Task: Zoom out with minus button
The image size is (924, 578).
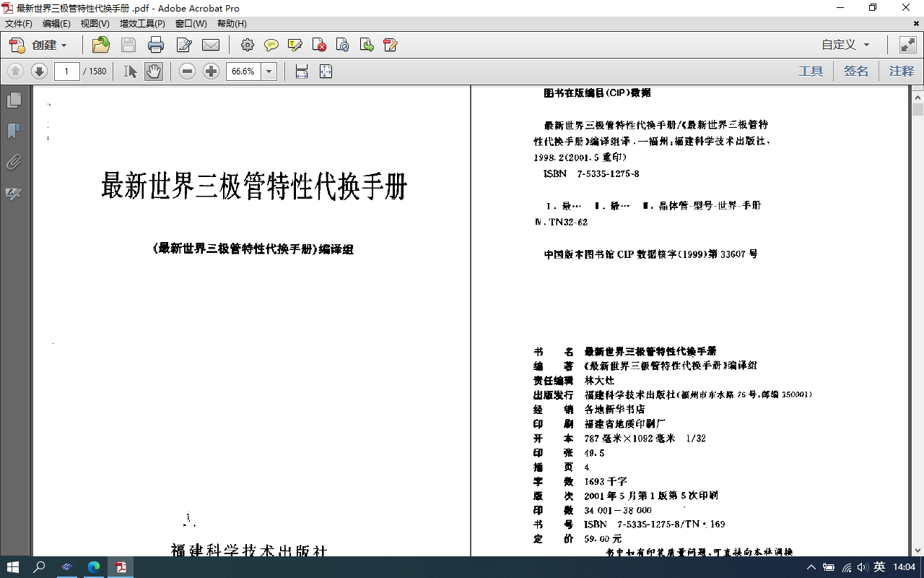Action: click(188, 72)
